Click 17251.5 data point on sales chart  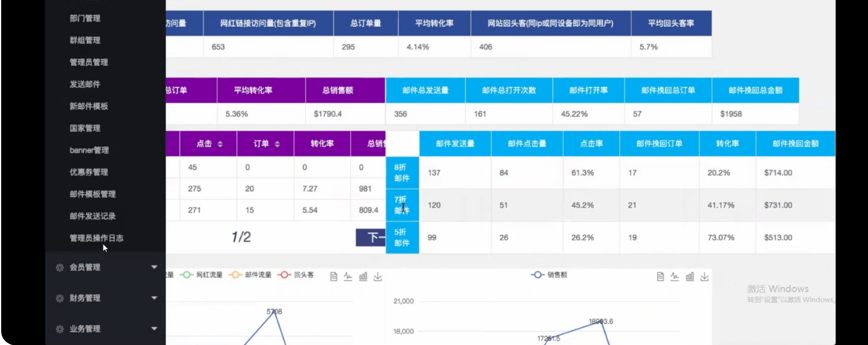click(548, 338)
